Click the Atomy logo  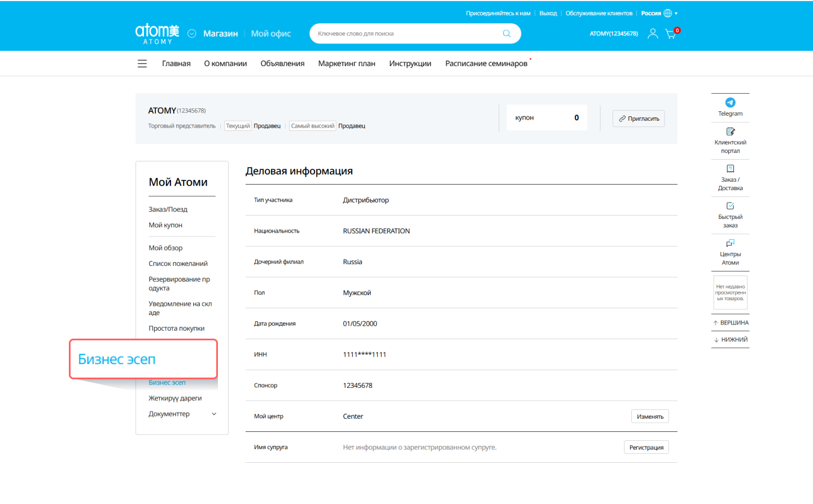157,34
